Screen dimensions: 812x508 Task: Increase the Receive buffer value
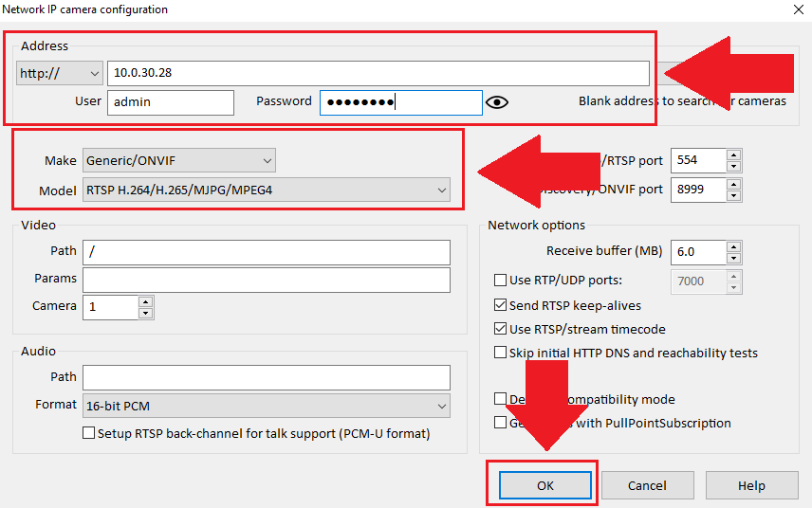click(x=733, y=246)
